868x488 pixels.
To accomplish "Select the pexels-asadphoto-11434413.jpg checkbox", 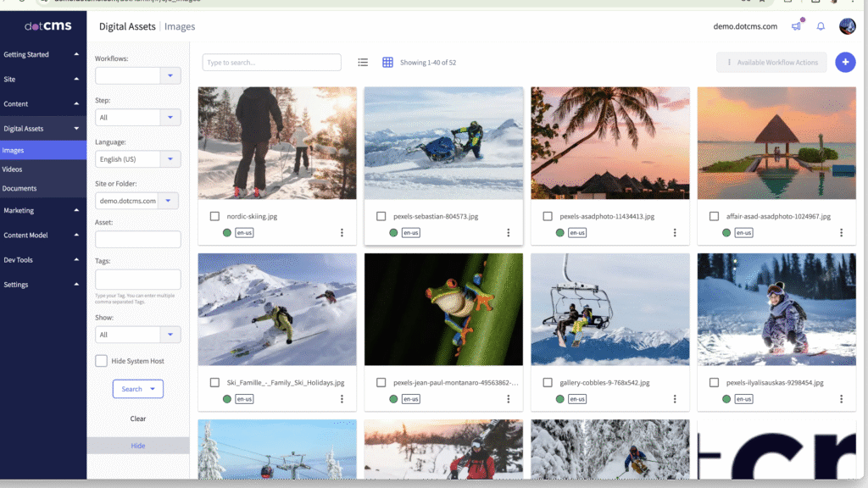I will (548, 216).
